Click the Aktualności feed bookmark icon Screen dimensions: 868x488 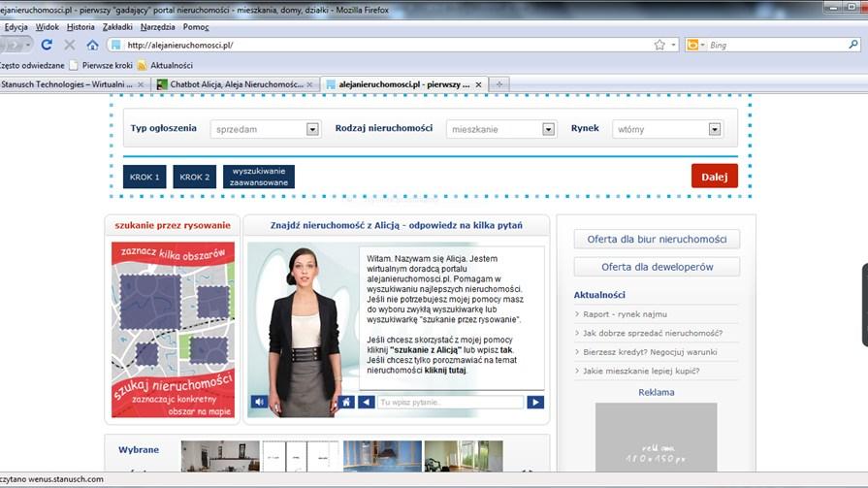pos(142,65)
